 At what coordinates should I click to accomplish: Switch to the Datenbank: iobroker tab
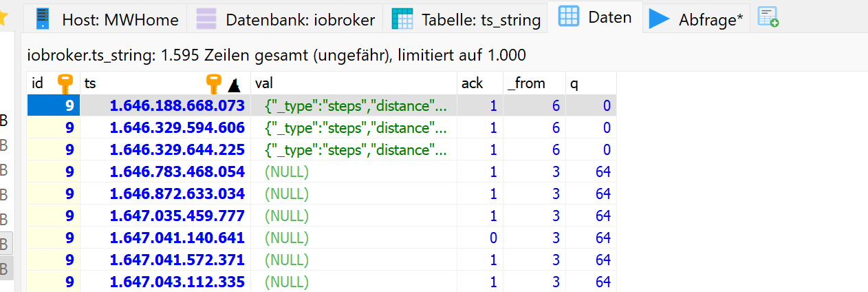(300, 20)
